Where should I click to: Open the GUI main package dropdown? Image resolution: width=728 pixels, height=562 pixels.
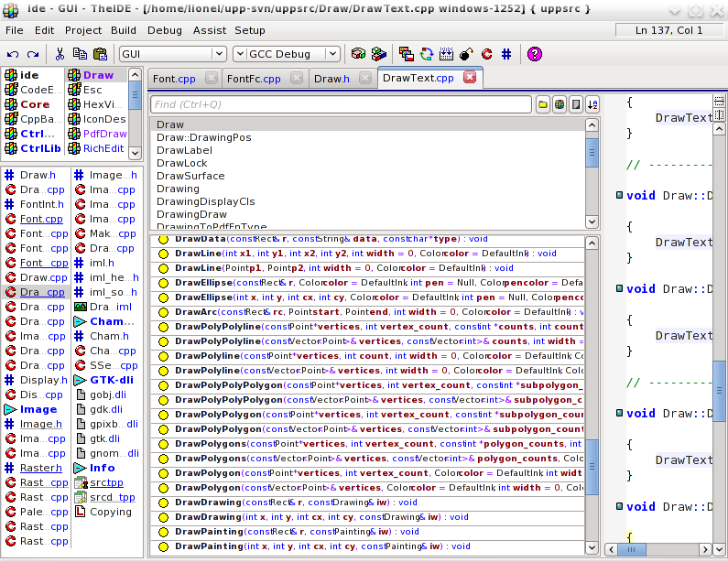pos(218,54)
